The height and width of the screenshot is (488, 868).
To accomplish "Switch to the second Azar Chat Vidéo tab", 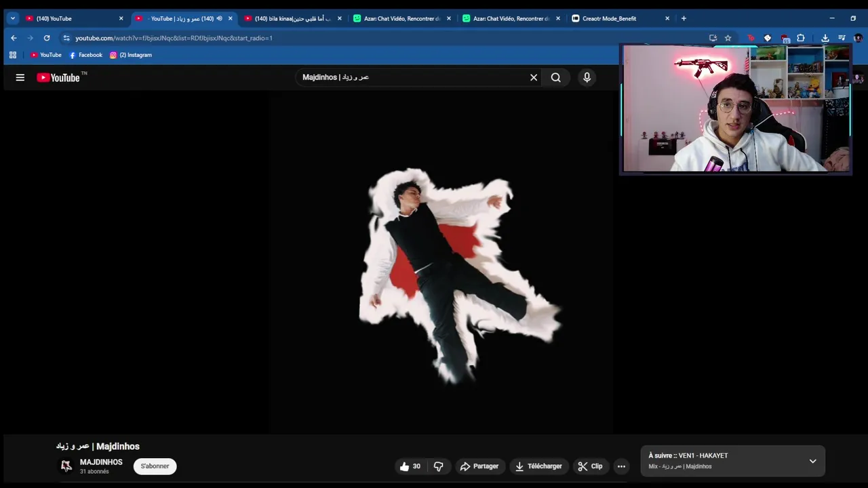I will (511, 18).
